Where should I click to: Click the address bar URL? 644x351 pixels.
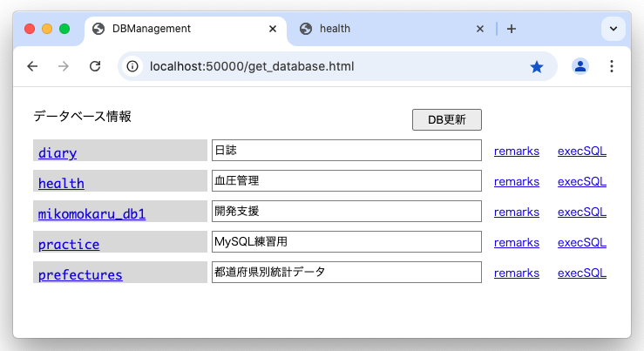click(252, 66)
